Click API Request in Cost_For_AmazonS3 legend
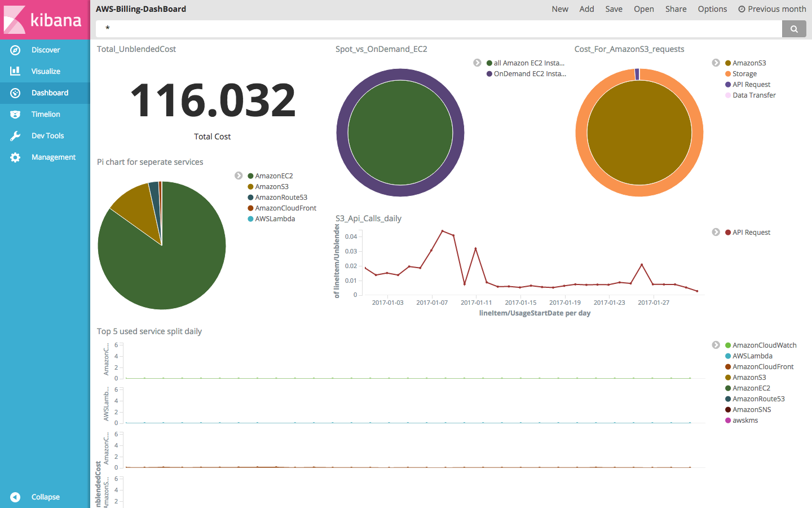This screenshot has height=508, width=812. pyautogui.click(x=748, y=85)
